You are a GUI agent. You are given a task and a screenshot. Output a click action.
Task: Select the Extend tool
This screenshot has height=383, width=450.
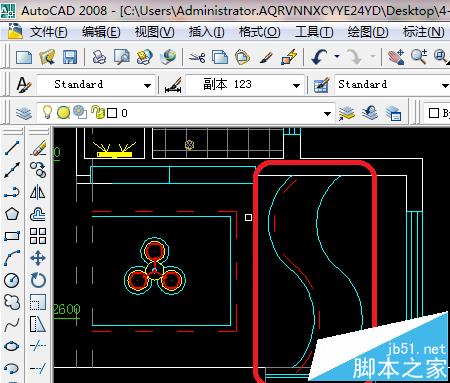(x=38, y=368)
